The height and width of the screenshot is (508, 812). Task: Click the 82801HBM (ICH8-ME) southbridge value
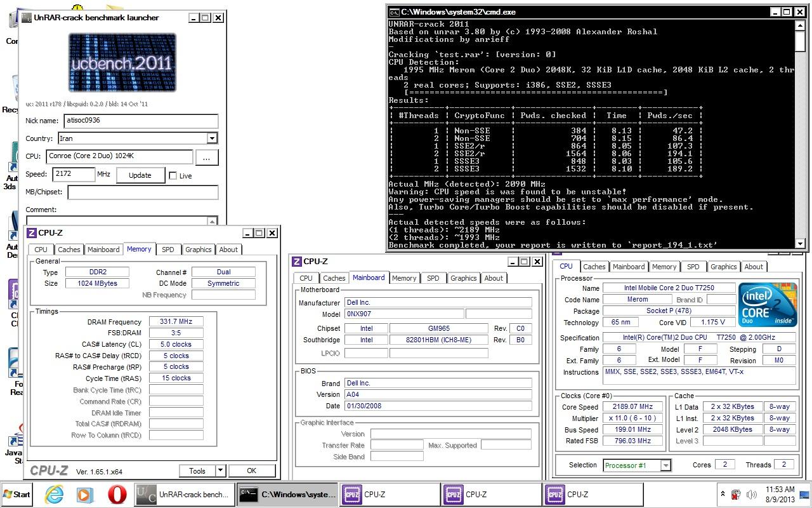click(438, 340)
